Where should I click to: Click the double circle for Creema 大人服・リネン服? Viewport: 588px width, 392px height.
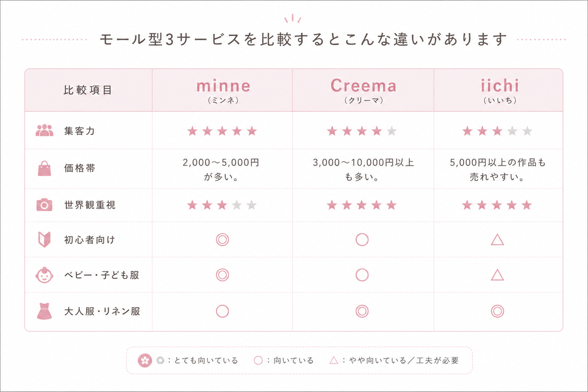pyautogui.click(x=362, y=311)
